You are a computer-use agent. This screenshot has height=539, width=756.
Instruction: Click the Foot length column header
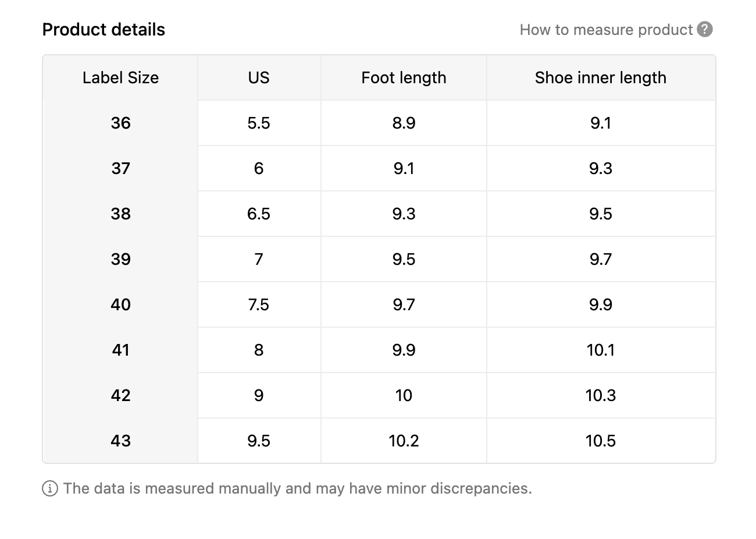pyautogui.click(x=404, y=77)
